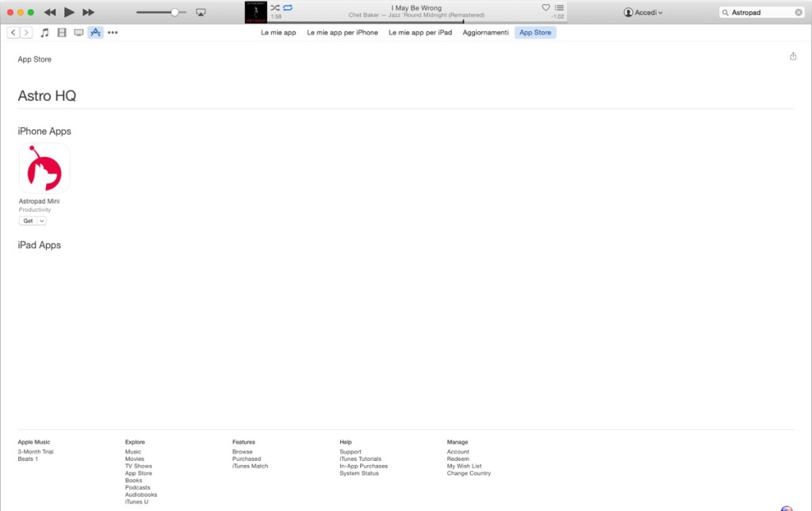
Task: Open Explore Movies link
Action: [135, 459]
